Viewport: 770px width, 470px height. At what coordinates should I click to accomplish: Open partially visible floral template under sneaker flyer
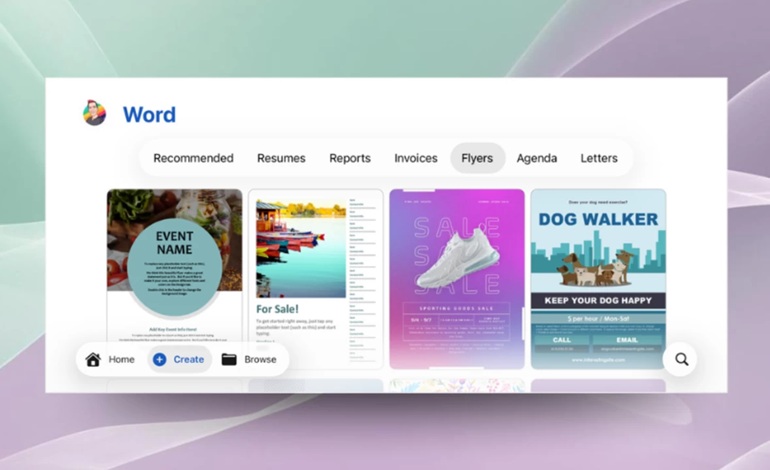point(457,385)
